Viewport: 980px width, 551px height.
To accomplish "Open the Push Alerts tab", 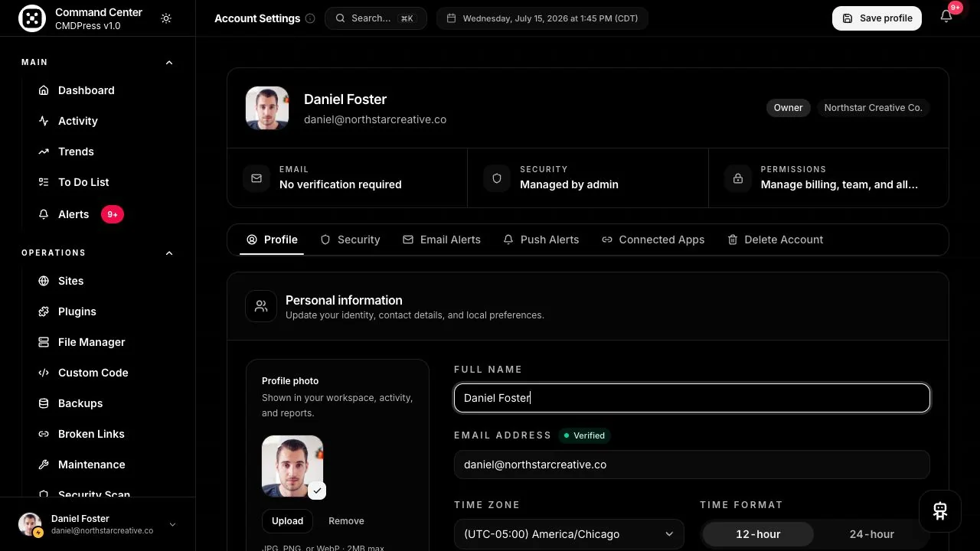I will pos(541,240).
